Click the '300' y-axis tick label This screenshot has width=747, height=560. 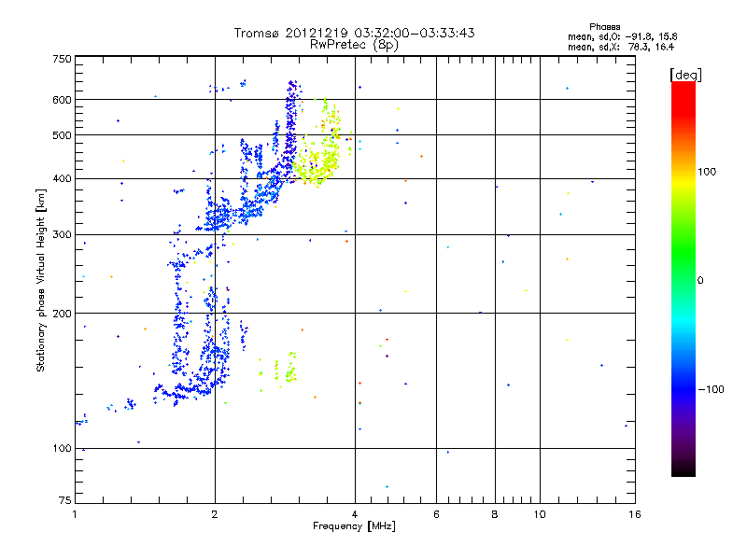coord(62,235)
